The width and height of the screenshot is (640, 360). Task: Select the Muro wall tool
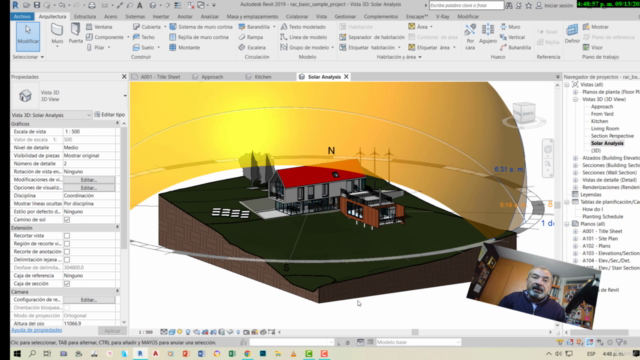tap(57, 33)
